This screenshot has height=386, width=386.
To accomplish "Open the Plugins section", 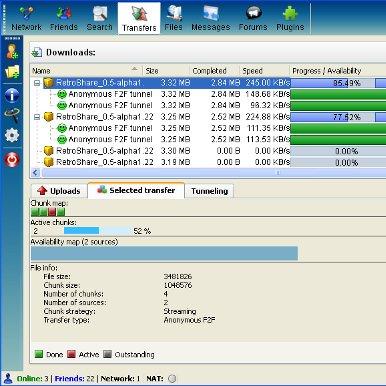I will point(290,19).
